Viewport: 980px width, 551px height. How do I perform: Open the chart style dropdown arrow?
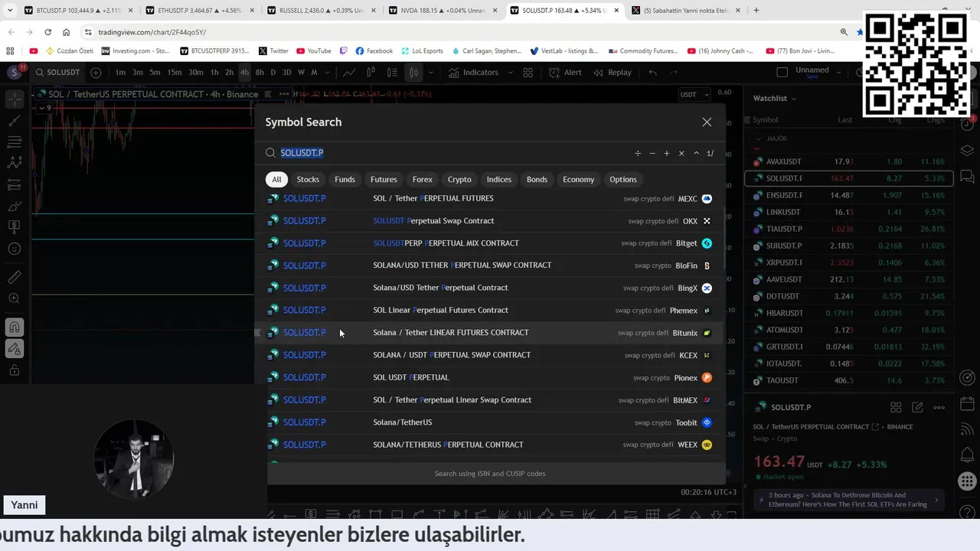pos(431,73)
